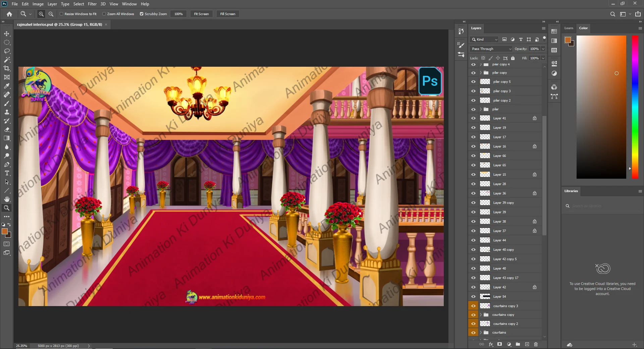Viewport: 644px width, 349px height.
Task: Open the layer Kind filter dropdown
Action: pyautogui.click(x=484, y=40)
